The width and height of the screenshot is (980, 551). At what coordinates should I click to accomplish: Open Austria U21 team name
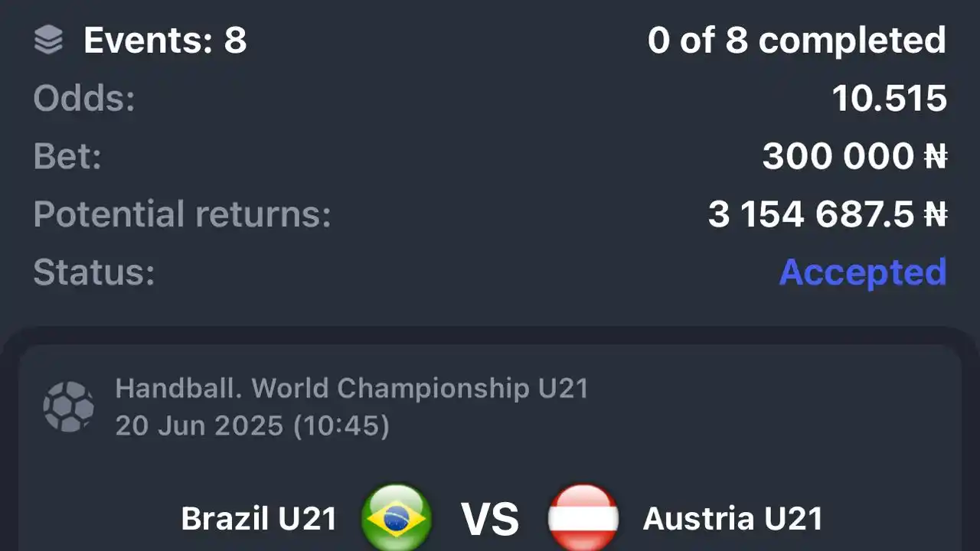click(x=733, y=519)
